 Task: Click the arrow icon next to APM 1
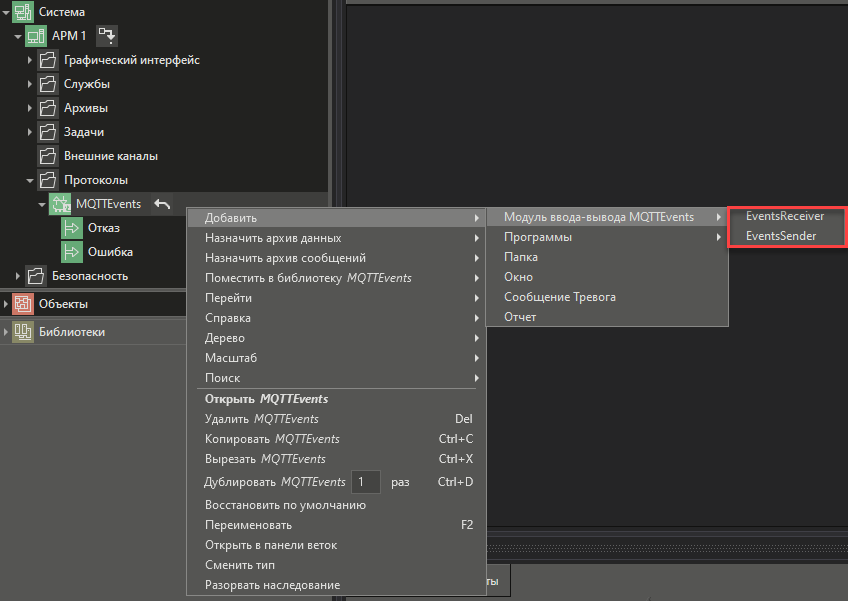107,36
